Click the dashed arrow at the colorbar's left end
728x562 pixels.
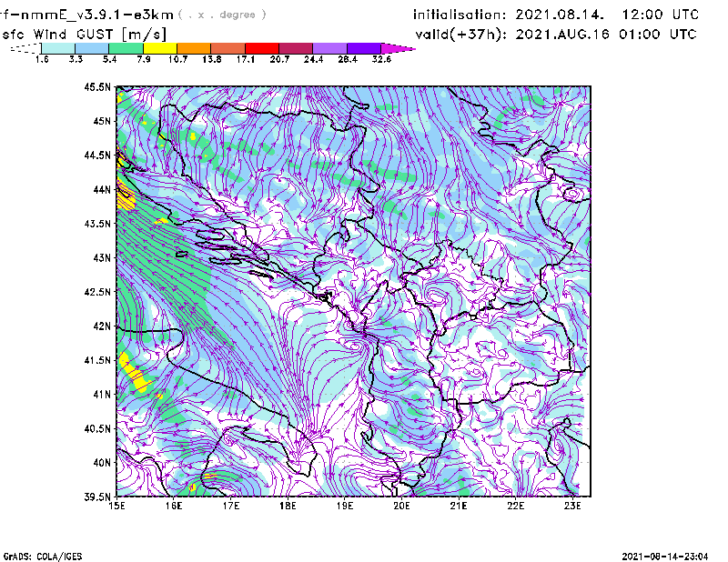pos(25,48)
